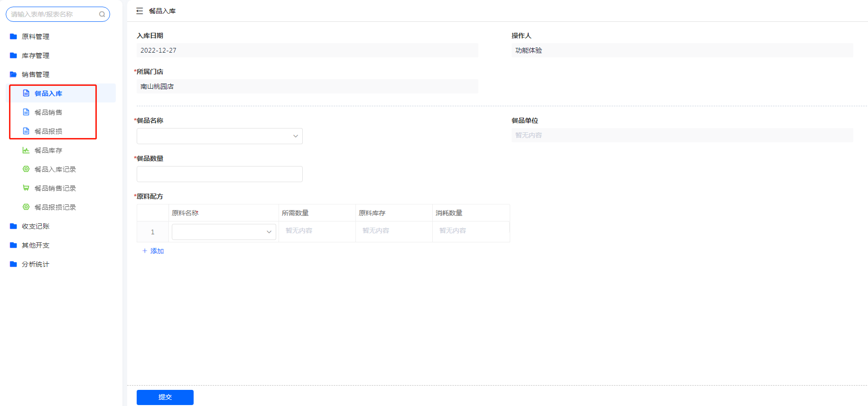Viewport: 868px width, 406px height.
Task: Click the 操作人 field showing 功能体验
Action: [x=682, y=50]
